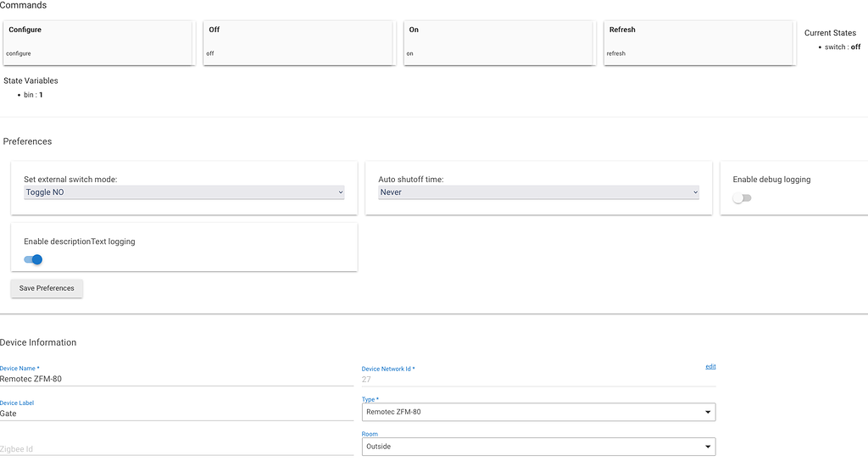Viewport: 868px width, 461px height.
Task: Disable descriptionText logging toggle
Action: tap(33, 259)
